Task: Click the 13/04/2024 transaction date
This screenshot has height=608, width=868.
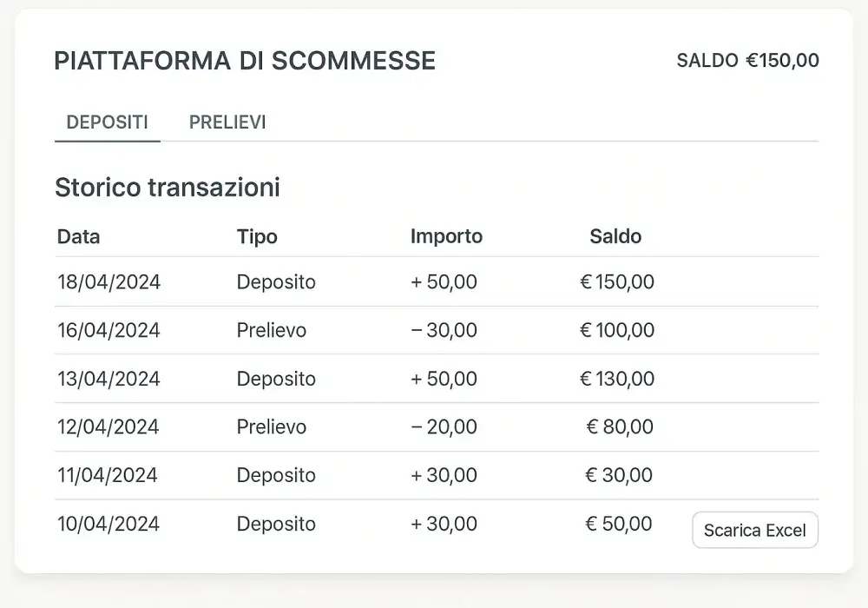Action: pyautogui.click(x=108, y=379)
